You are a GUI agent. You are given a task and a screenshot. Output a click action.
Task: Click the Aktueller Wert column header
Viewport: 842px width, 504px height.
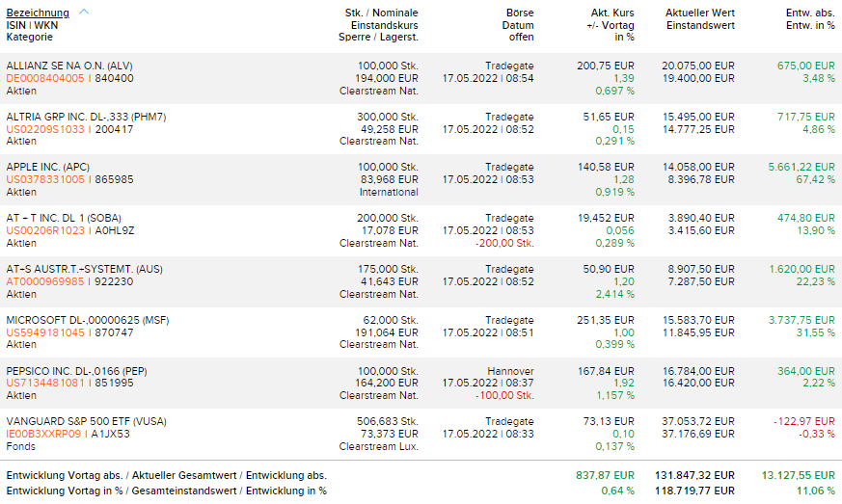coord(699,13)
